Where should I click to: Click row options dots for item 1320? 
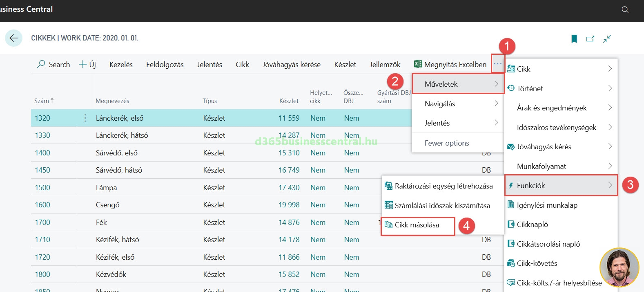[85, 118]
